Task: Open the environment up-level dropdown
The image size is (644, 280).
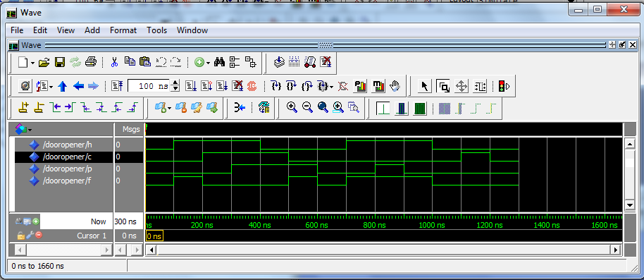Action: click(51, 87)
